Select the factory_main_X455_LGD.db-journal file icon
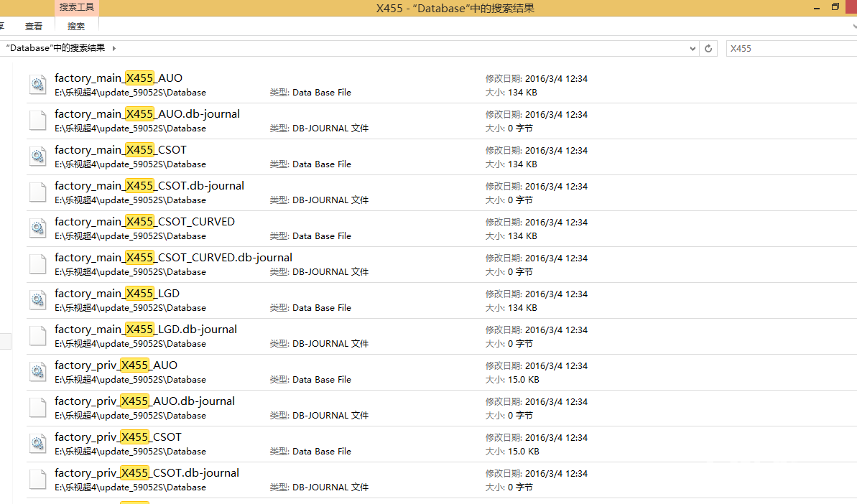857x504 pixels. (x=37, y=337)
